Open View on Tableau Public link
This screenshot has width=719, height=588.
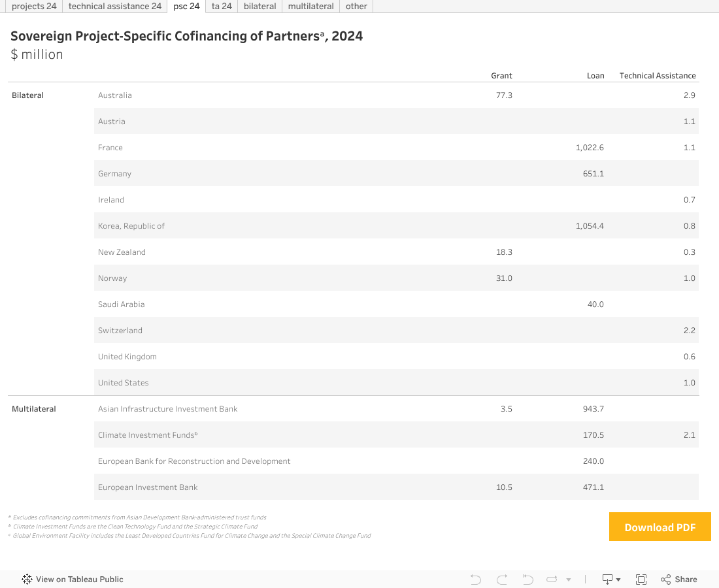(79, 580)
